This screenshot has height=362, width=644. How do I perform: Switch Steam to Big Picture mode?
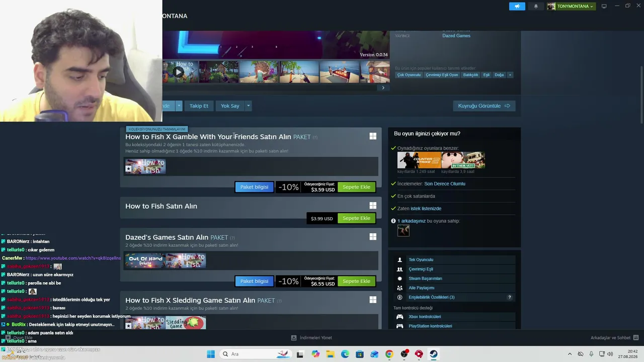point(604,6)
